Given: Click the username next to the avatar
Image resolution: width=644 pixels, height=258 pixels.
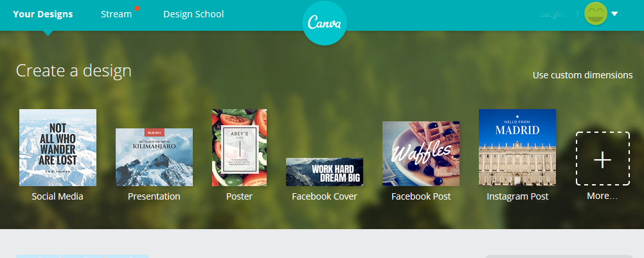Looking at the screenshot, I should click(559, 14).
